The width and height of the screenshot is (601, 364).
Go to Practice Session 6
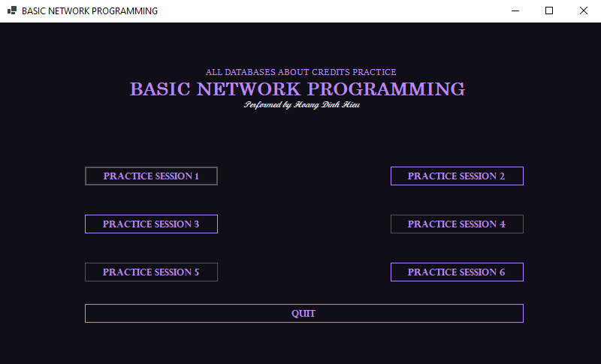pyautogui.click(x=457, y=272)
